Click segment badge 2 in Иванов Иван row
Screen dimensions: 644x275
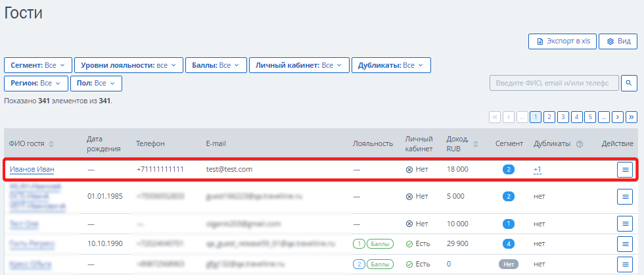509,169
